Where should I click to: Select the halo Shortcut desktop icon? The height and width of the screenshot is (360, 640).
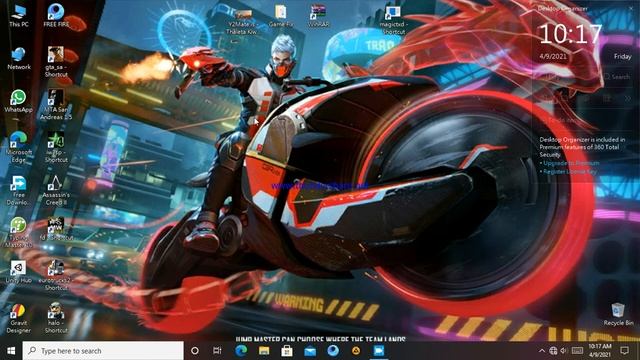(x=56, y=318)
